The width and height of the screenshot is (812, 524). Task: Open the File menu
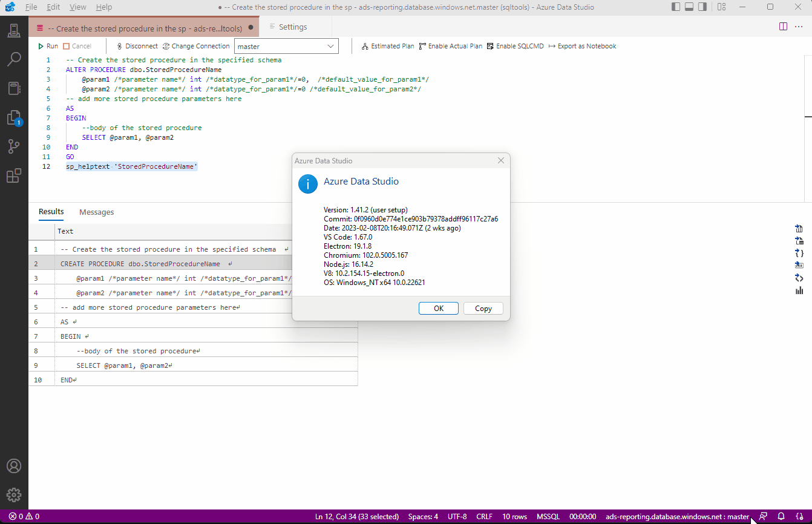point(31,7)
